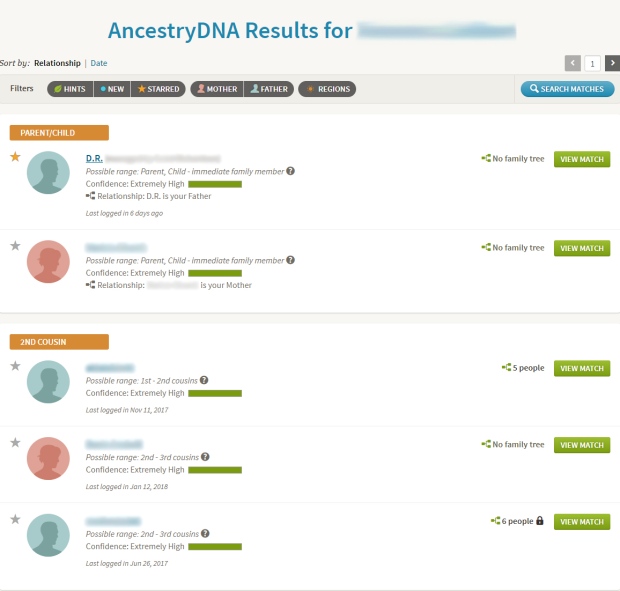Click the 5 people family tree icon
Image resolution: width=620 pixels, height=591 pixels.
[x=507, y=368]
